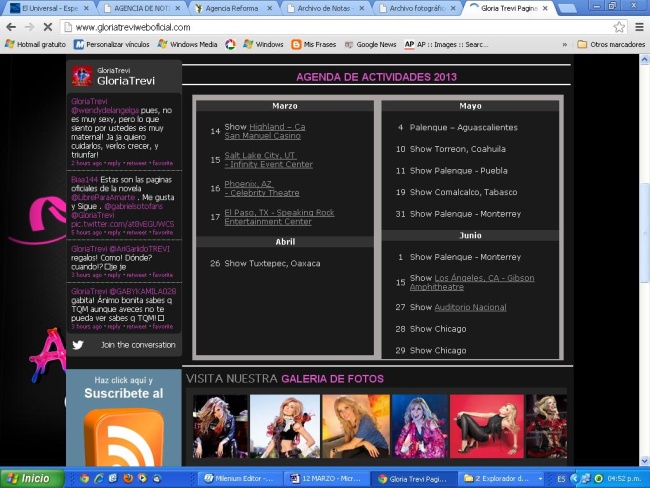Click the browser back arrow button
This screenshot has width=650, height=488.
coord(11,27)
